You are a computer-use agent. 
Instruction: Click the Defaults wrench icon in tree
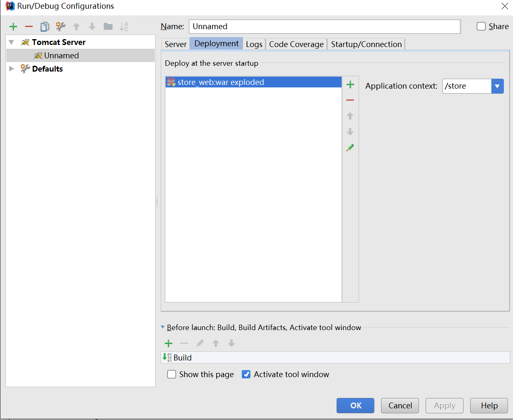pos(25,69)
